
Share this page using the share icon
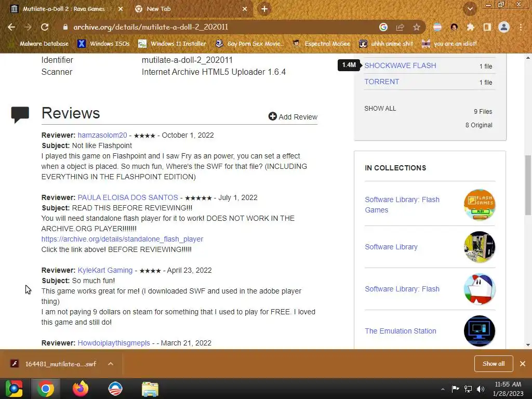click(x=400, y=27)
